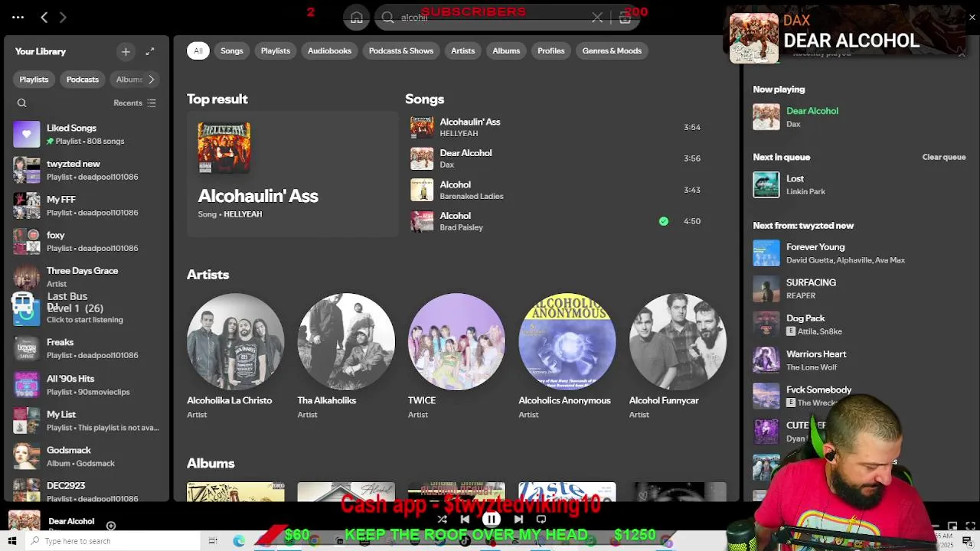Go forward with the right arrow
980x551 pixels.
tap(63, 17)
